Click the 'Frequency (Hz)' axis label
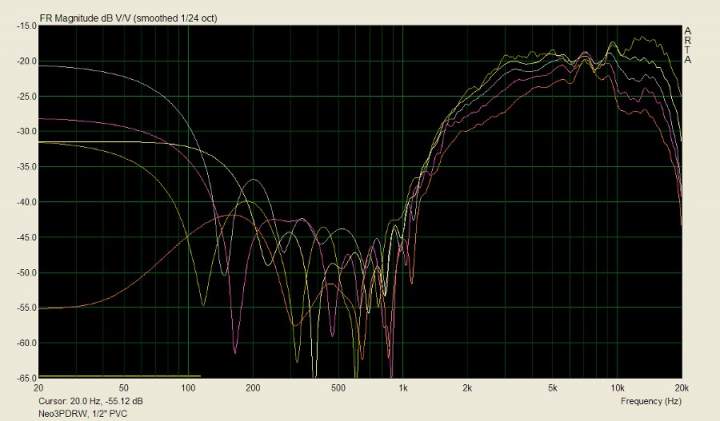This screenshot has height=421, width=720. [x=651, y=401]
